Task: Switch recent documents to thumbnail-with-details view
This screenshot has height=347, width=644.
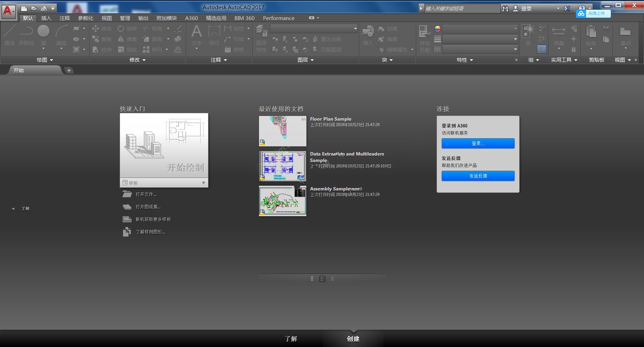Action: pyautogui.click(x=322, y=279)
